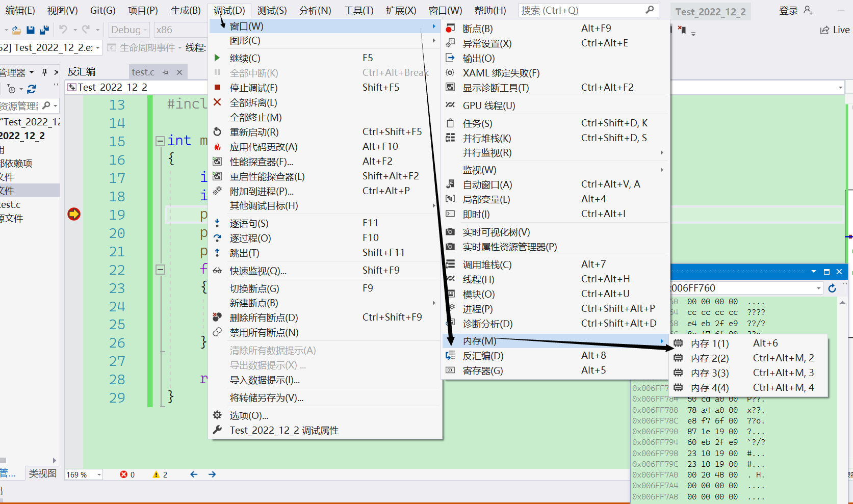This screenshot has width=853, height=504.
Task: Select 内存 2(2) from submenu
Action: [748, 358]
